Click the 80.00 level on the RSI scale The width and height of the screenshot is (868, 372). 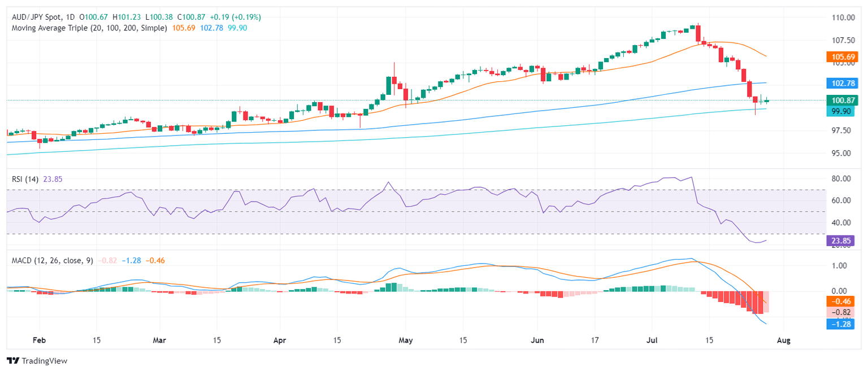[x=841, y=178]
